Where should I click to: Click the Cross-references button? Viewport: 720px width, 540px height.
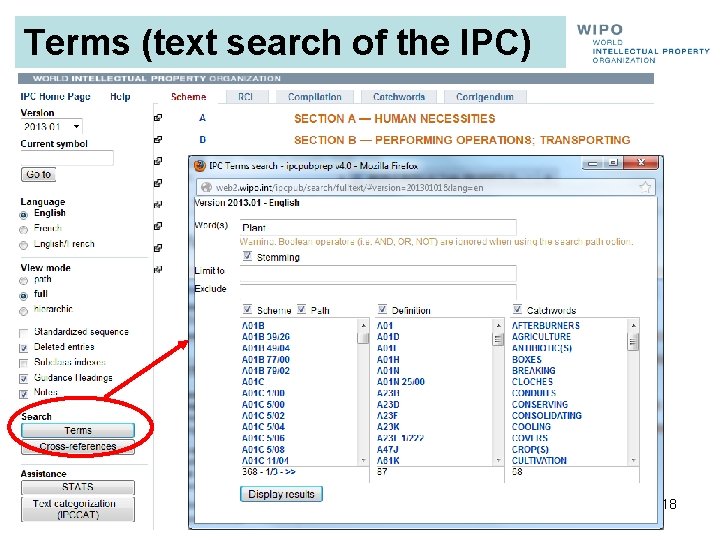coord(78,446)
